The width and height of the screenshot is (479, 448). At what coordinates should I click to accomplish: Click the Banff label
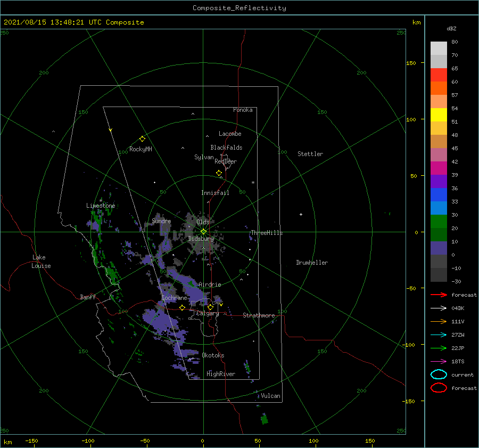[88, 297]
